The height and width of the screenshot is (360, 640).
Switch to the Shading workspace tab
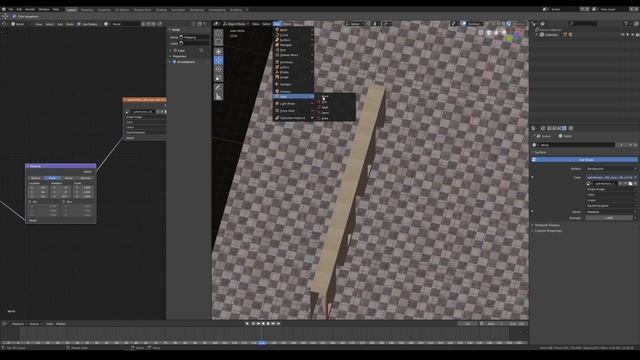pos(161,10)
